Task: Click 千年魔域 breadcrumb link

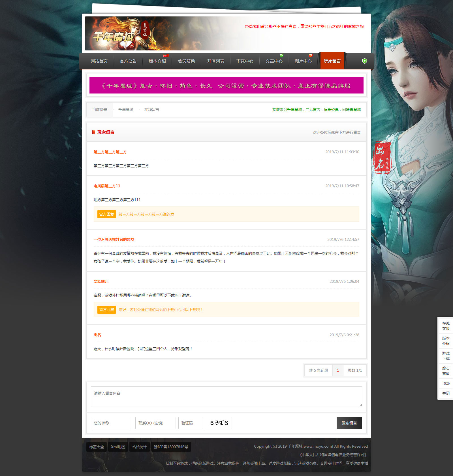Action: click(x=126, y=110)
